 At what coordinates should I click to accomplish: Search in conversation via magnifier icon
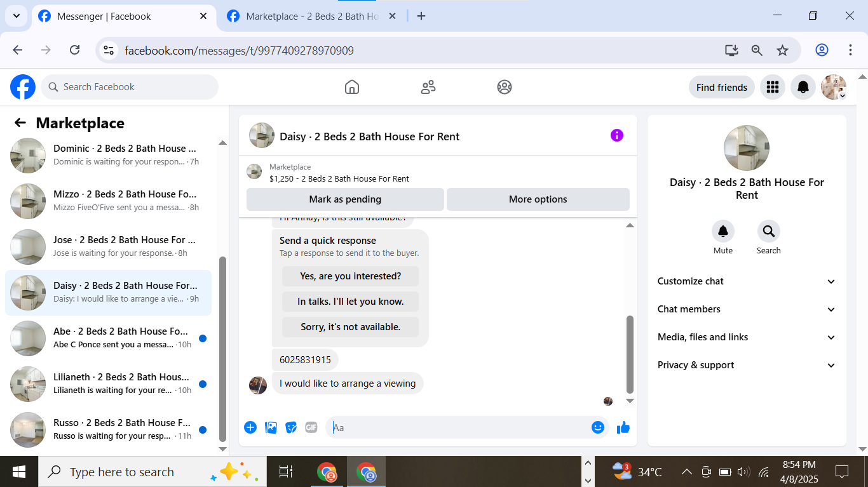point(769,231)
